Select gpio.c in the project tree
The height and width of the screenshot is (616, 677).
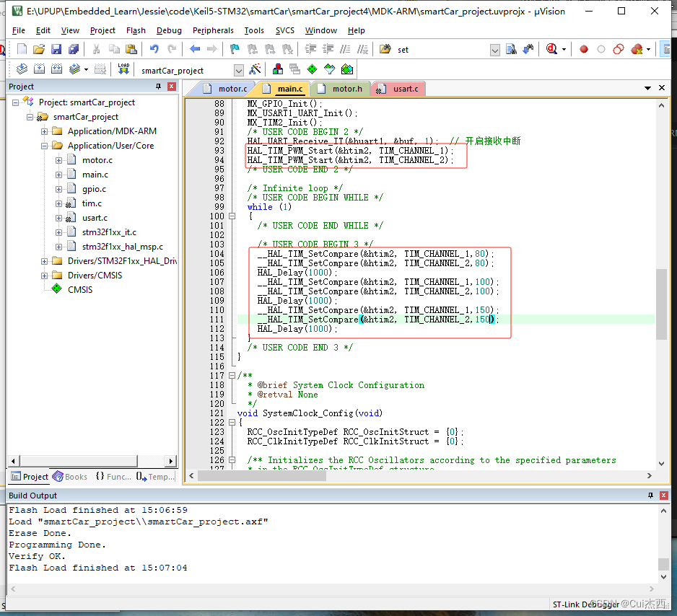(x=94, y=189)
